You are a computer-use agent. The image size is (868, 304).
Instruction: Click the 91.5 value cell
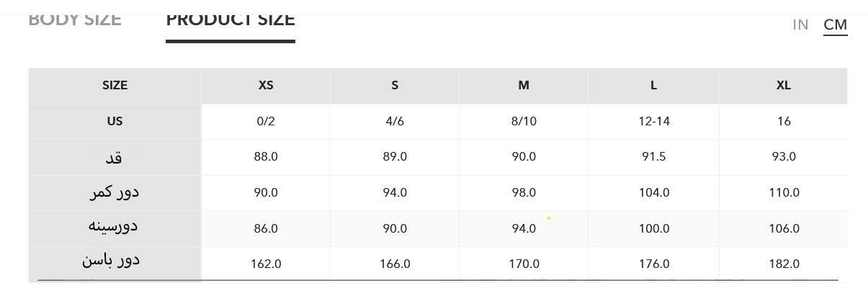click(x=654, y=156)
